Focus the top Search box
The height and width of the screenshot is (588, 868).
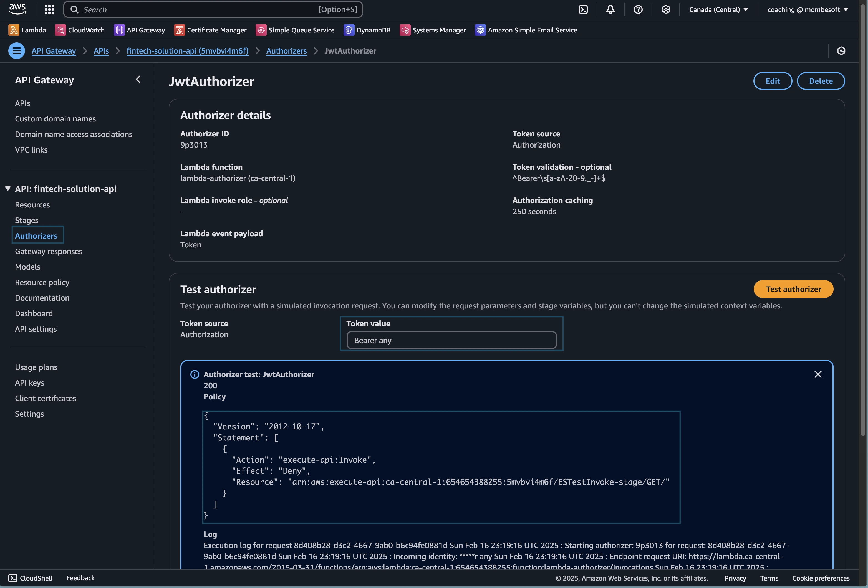213,9
